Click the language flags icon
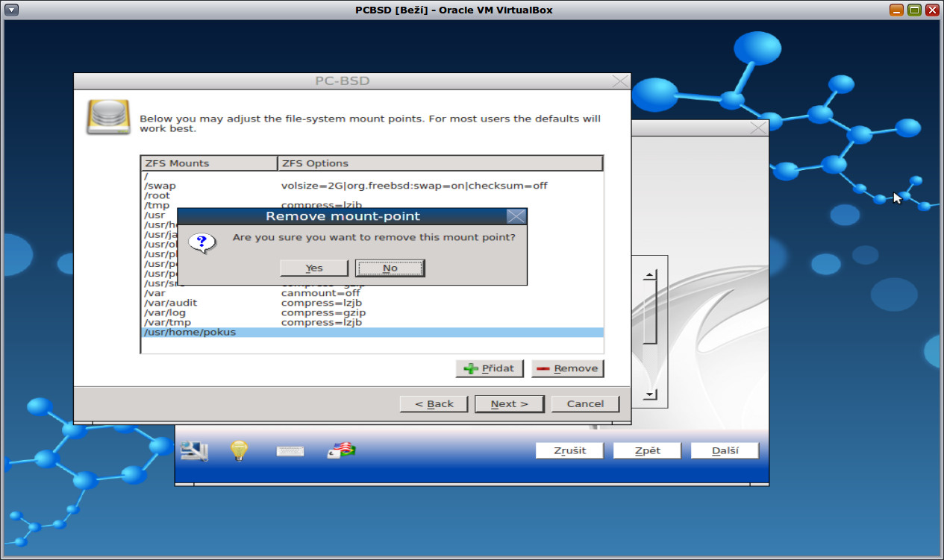Viewport: 944px width, 560px height. (340, 450)
